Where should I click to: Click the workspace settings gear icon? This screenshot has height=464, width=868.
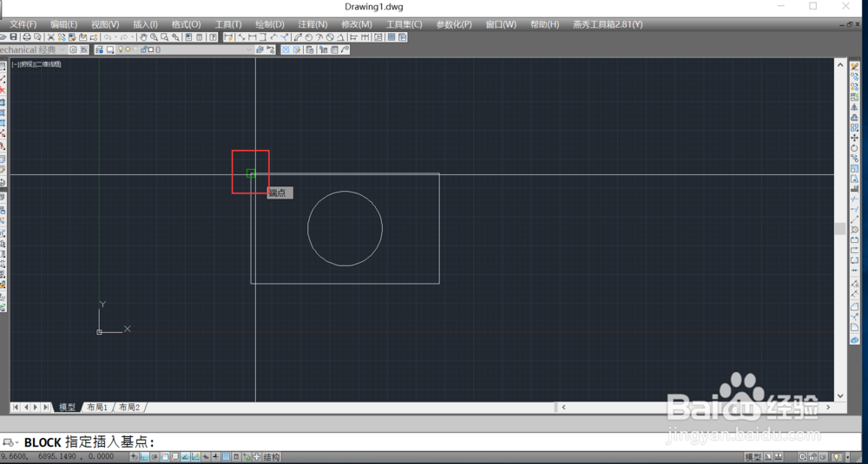(73, 49)
